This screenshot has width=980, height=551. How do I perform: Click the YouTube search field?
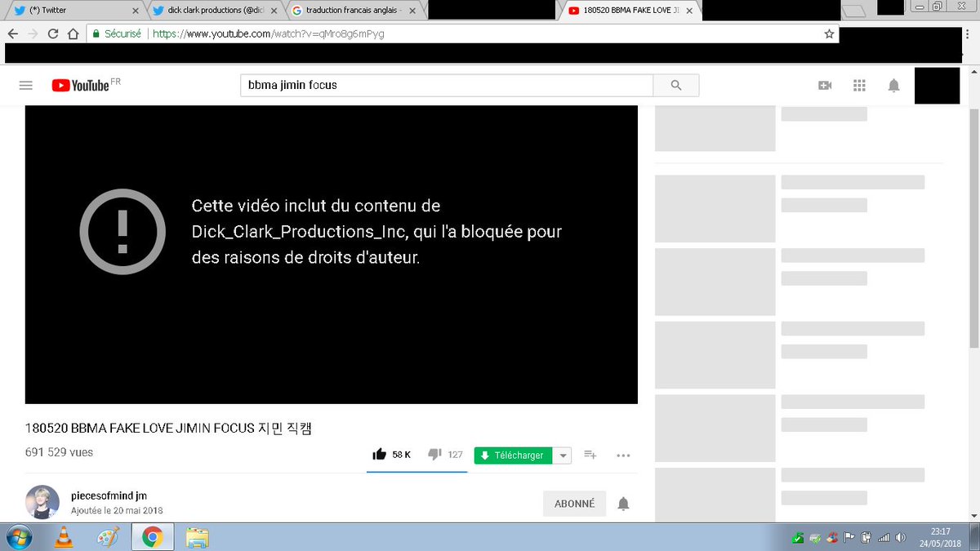447,86
